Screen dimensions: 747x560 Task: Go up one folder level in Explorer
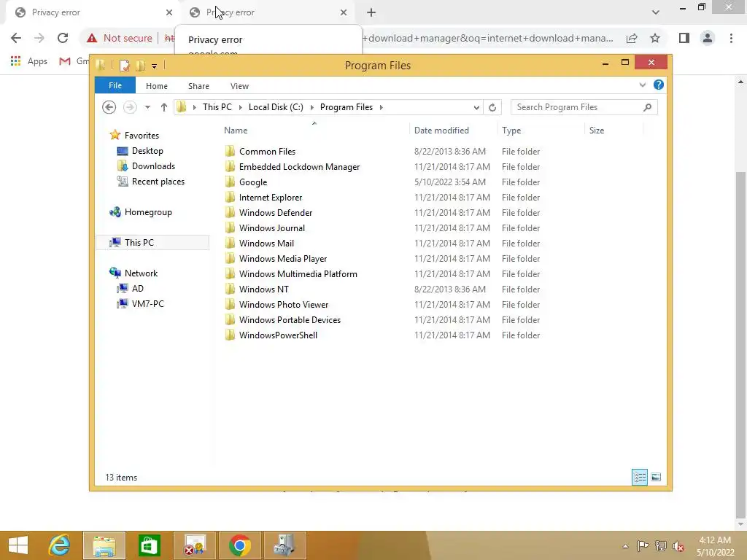point(164,107)
